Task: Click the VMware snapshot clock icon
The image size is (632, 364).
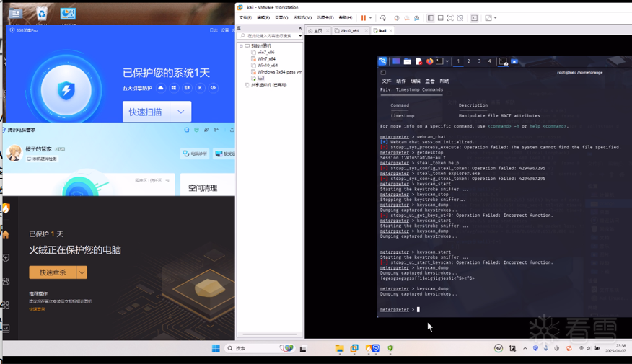Action: pos(397,18)
